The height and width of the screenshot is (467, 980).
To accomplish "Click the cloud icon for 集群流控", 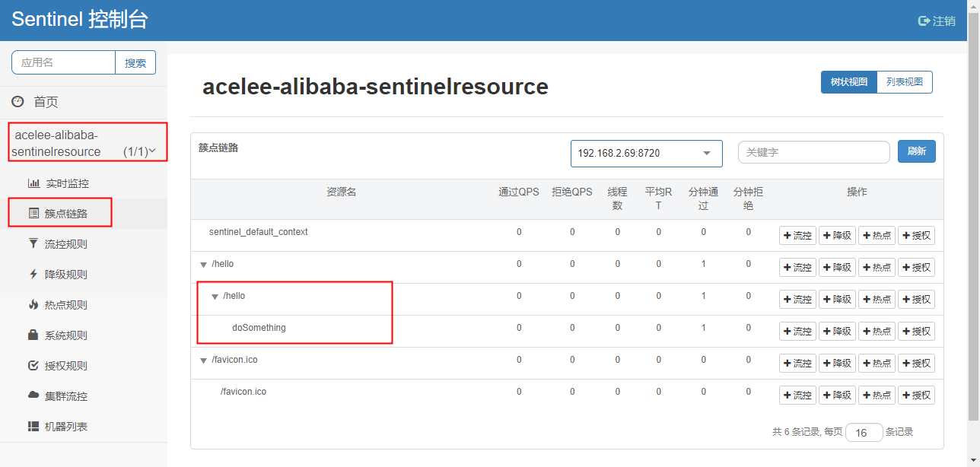I will [33, 396].
